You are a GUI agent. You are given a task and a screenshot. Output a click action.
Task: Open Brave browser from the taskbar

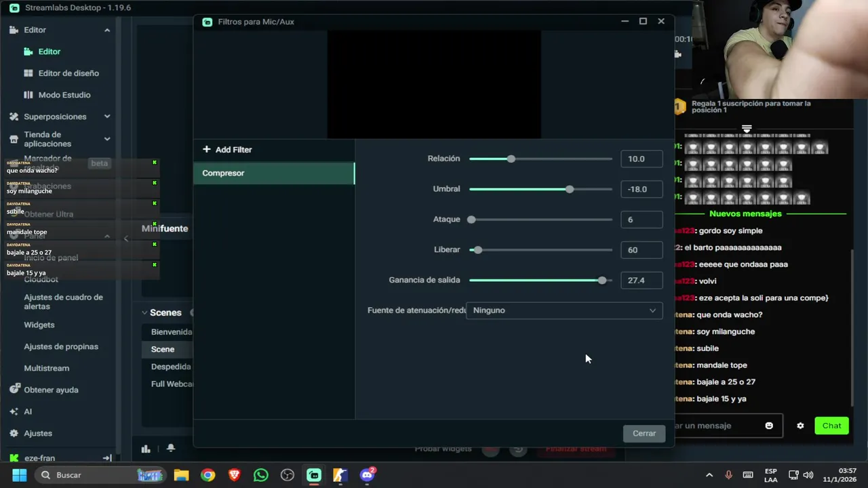(234, 475)
